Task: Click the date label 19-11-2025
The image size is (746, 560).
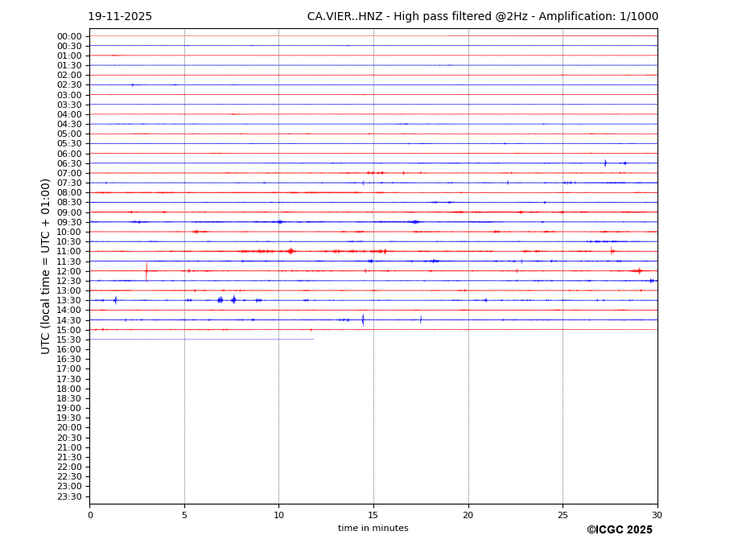Action: click(x=120, y=17)
